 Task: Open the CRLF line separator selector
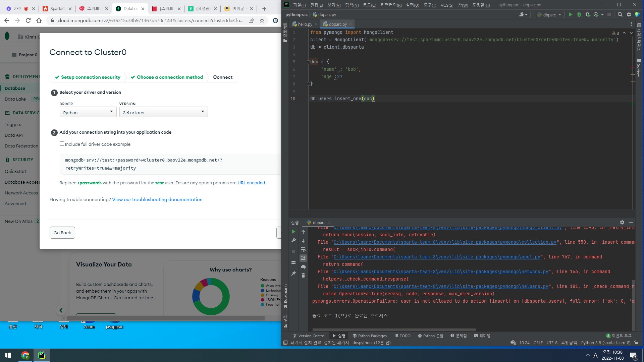coord(538,343)
